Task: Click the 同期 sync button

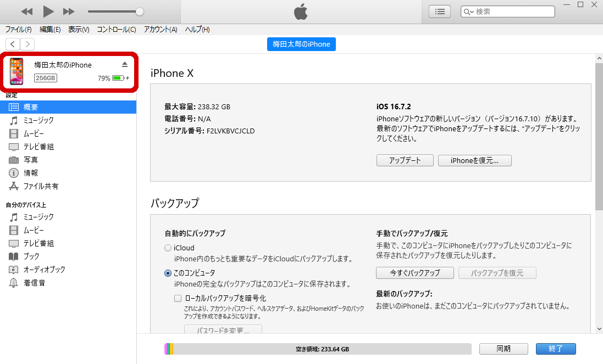Action: (x=504, y=349)
